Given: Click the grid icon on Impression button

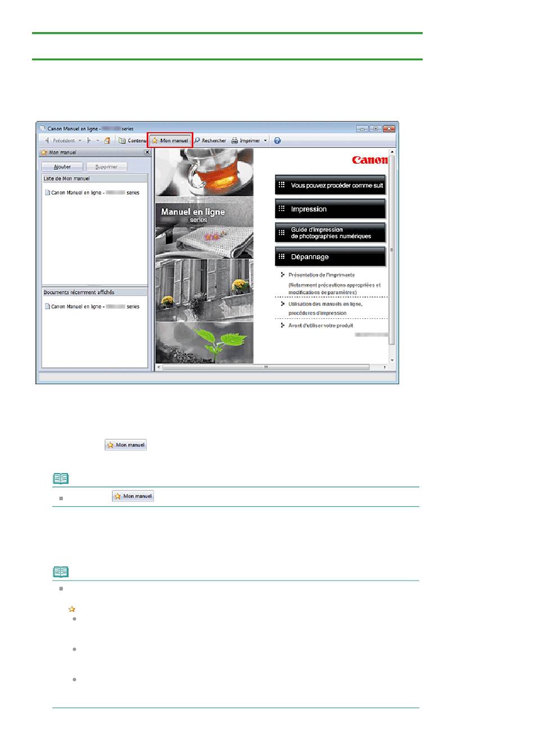Looking at the screenshot, I should click(x=282, y=208).
